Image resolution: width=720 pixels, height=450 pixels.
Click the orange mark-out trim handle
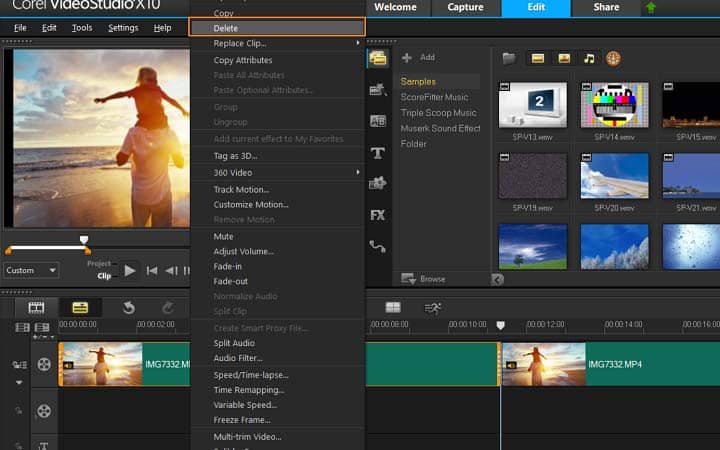point(88,251)
